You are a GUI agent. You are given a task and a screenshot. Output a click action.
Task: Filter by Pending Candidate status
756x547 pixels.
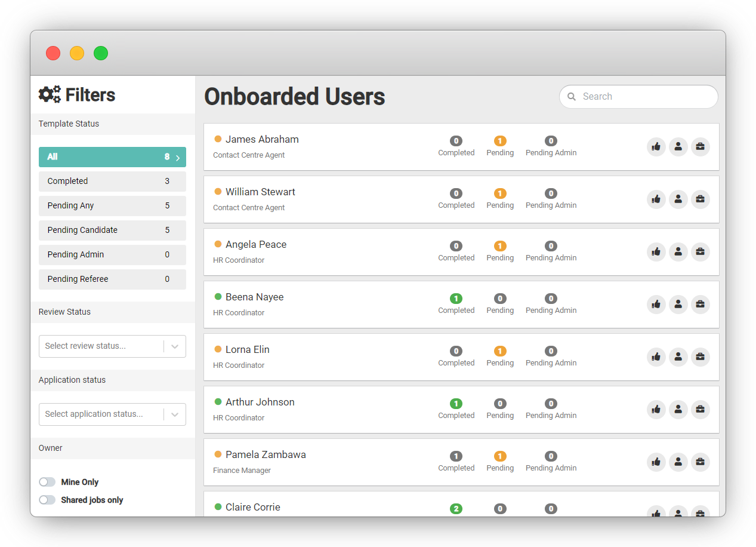point(112,231)
